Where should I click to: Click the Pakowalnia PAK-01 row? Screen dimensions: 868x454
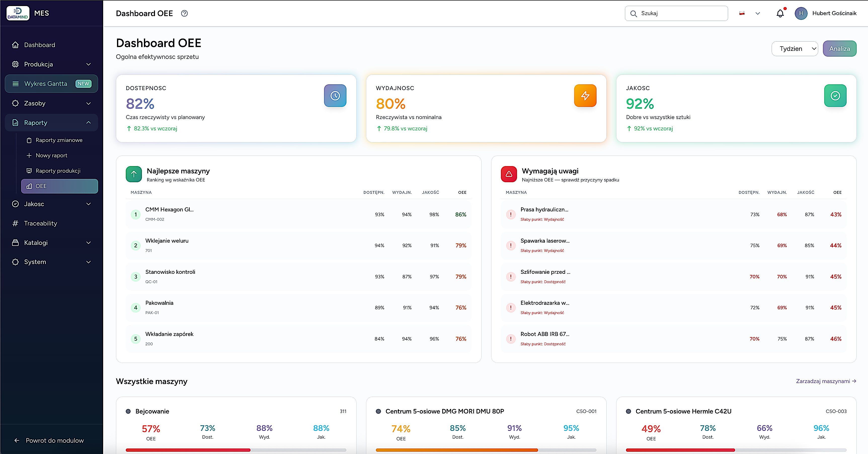[298, 308]
